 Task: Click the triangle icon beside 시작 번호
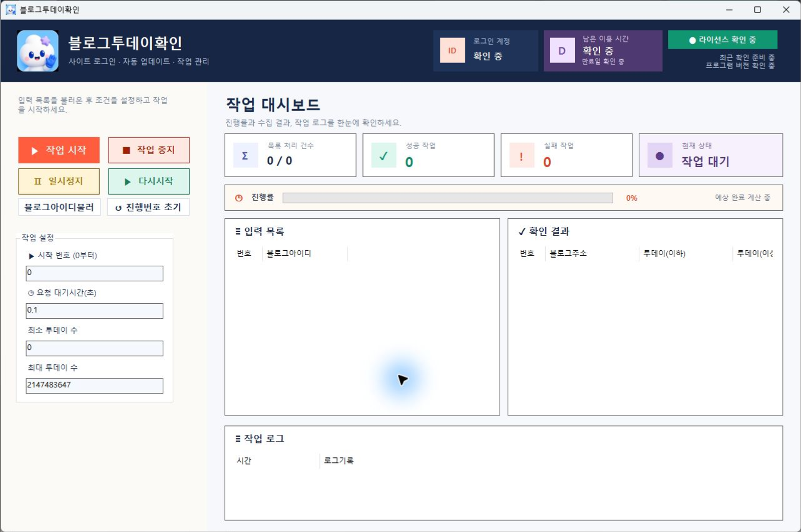click(32, 256)
